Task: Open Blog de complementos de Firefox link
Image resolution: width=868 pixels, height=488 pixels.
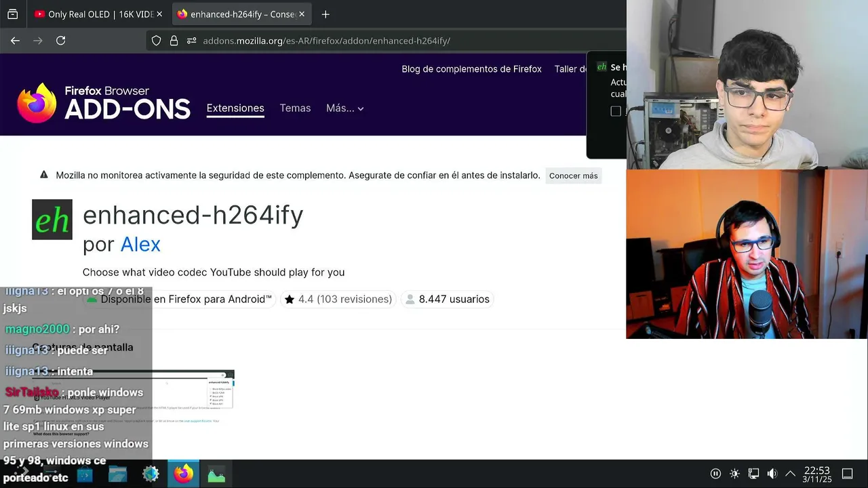Action: pos(471,69)
